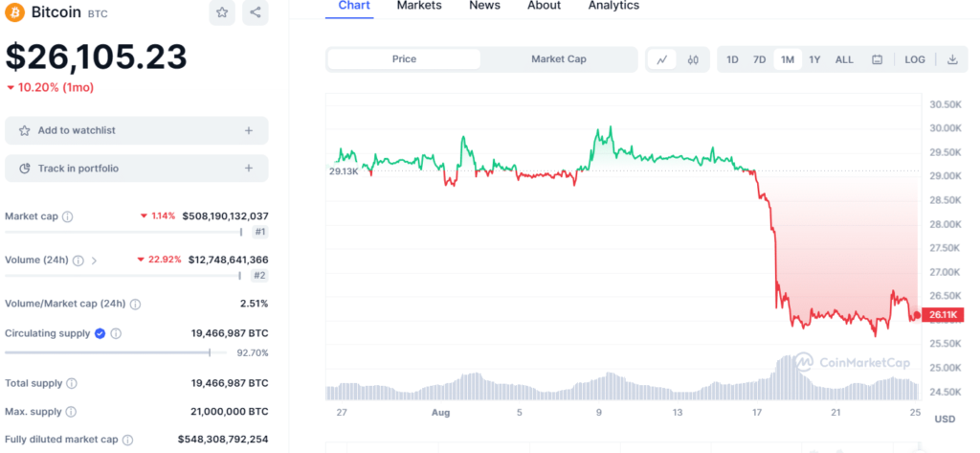Click max supply 21,000,000 BTC value

click(230, 411)
